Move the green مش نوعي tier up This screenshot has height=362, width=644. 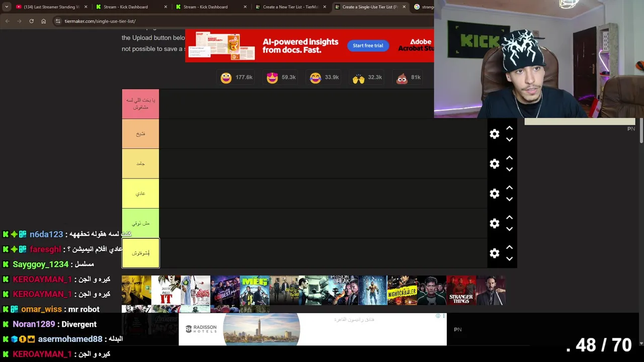(x=509, y=217)
